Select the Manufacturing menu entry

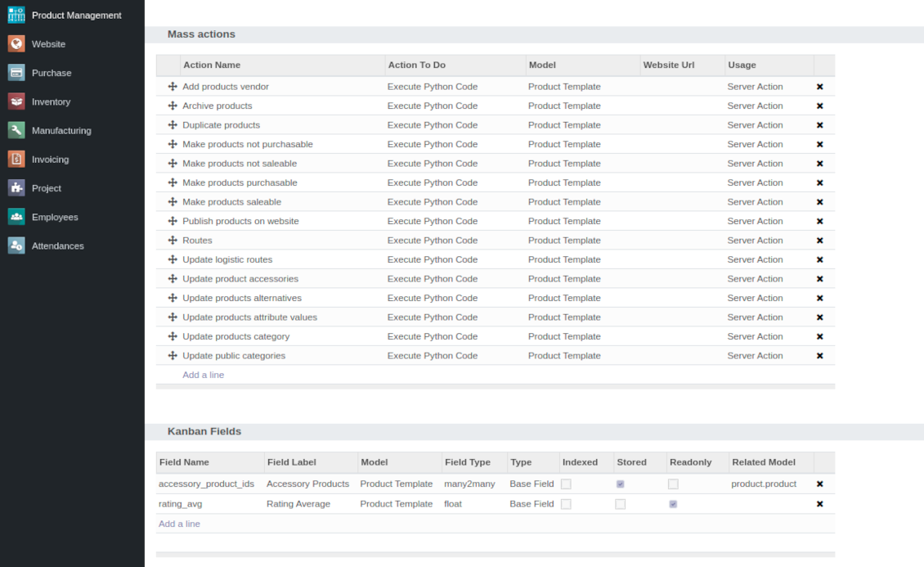pyautogui.click(x=61, y=131)
